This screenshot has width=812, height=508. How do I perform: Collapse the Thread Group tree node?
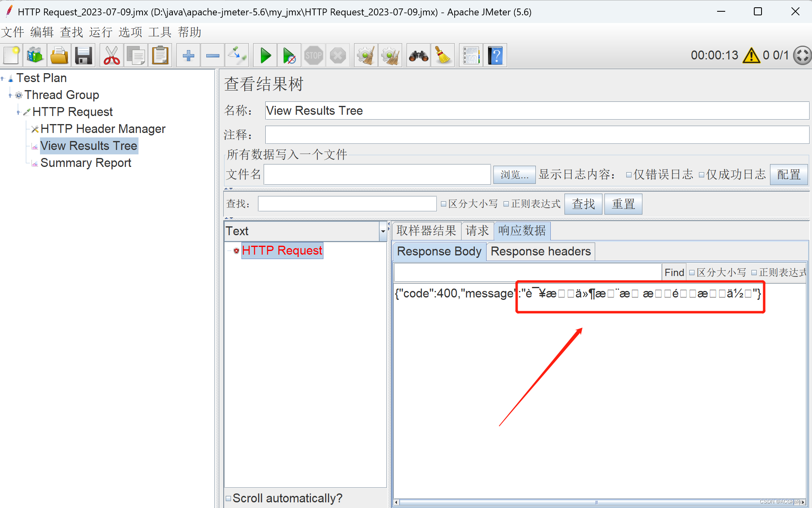tap(10, 95)
